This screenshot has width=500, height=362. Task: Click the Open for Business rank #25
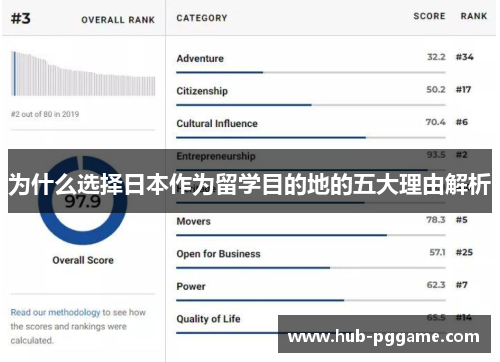pyautogui.click(x=464, y=252)
